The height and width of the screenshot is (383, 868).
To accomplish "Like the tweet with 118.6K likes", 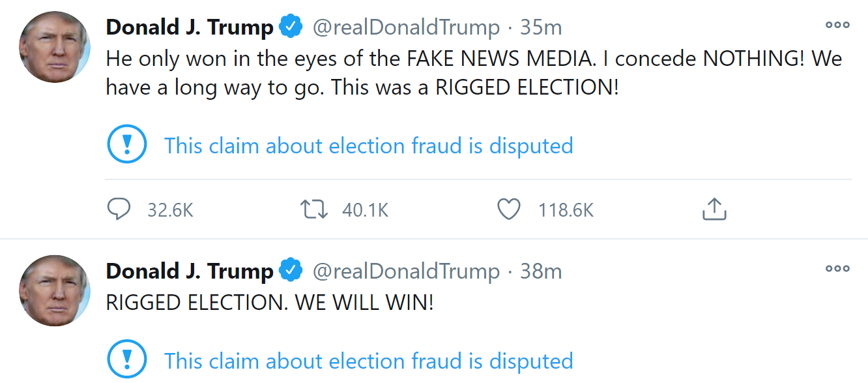I will tap(509, 209).
